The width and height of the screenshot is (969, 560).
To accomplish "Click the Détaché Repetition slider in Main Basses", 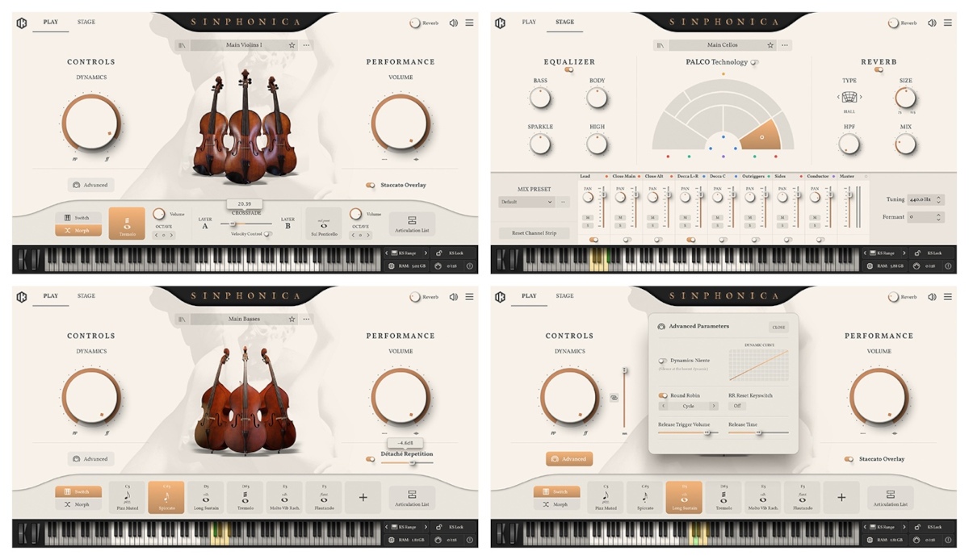I will 407,462.
